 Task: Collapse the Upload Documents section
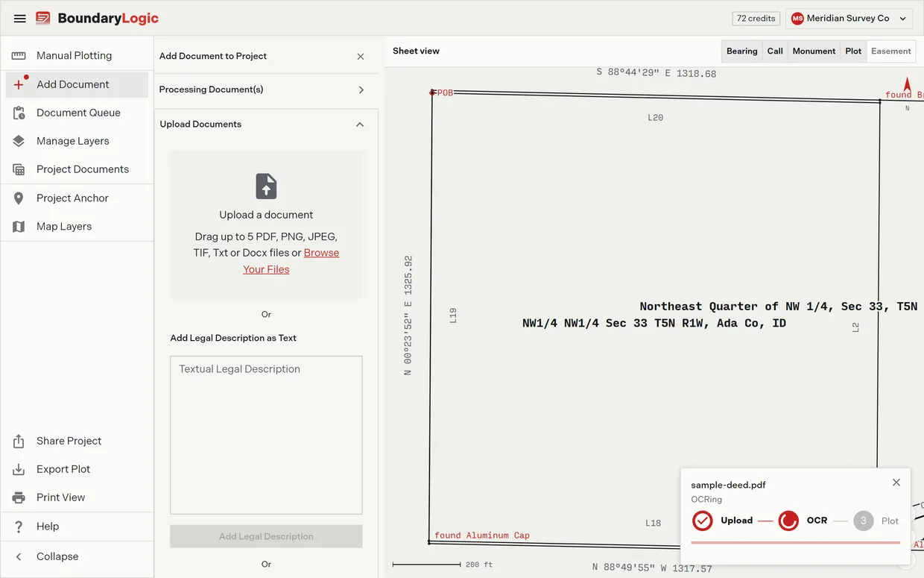[x=266, y=125]
